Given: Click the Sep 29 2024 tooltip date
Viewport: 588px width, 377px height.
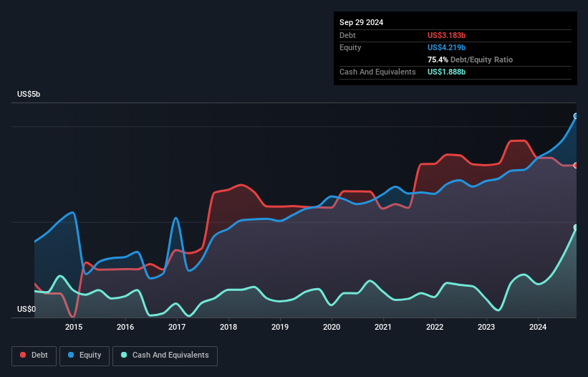Looking at the screenshot, I should [362, 22].
